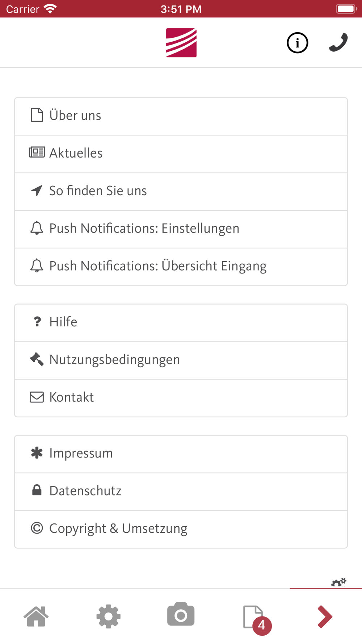
Task: Tap the info circle icon in header
Action: pos(297,43)
